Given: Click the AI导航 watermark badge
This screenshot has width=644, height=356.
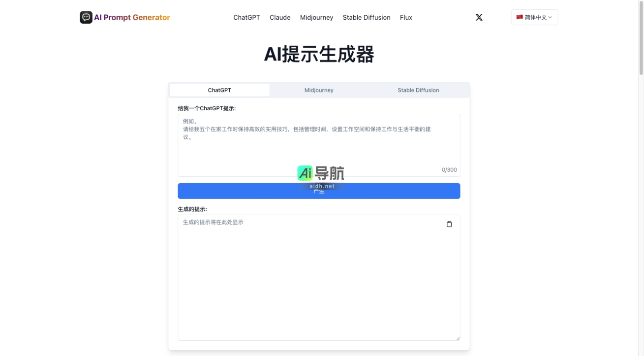Looking at the screenshot, I should click(321, 173).
